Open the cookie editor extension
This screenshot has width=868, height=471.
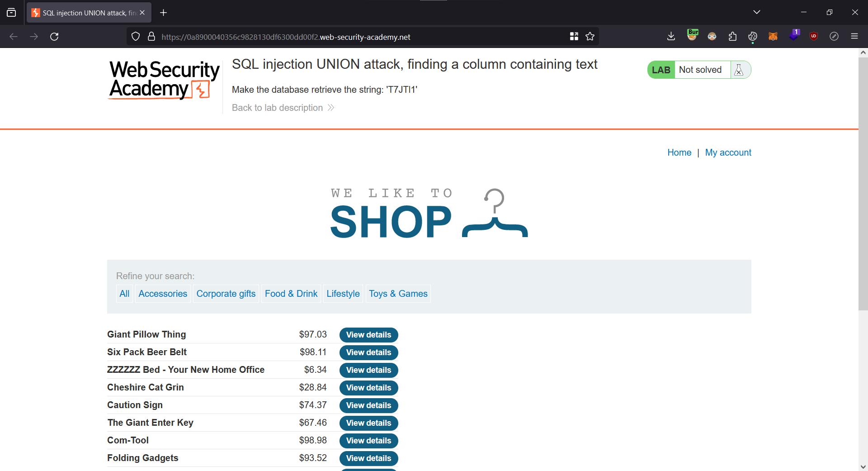752,37
